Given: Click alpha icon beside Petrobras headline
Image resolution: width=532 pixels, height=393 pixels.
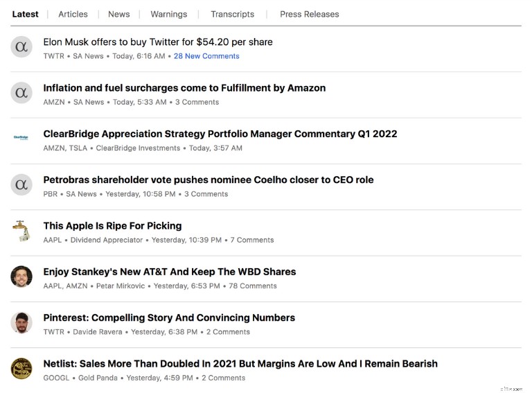Looking at the screenshot, I should click(21, 184).
